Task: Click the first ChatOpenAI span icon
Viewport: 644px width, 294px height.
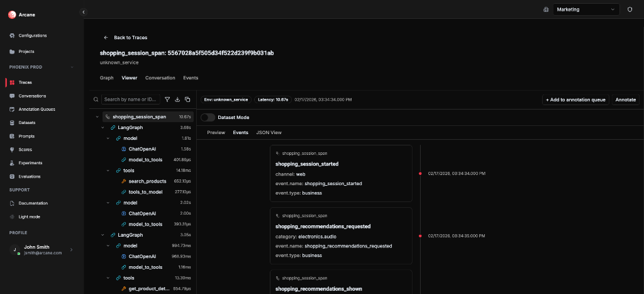Action: (x=124, y=149)
